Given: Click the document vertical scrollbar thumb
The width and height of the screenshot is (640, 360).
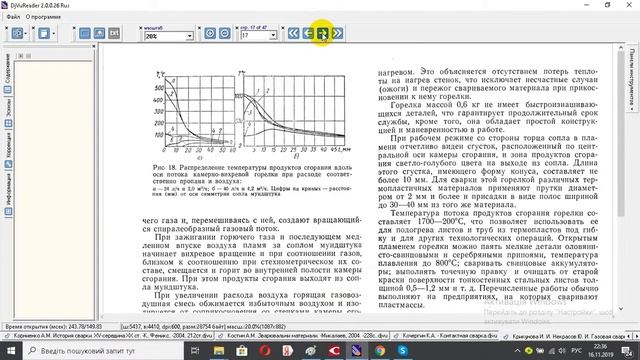Looking at the screenshot, I should (x=621, y=134).
